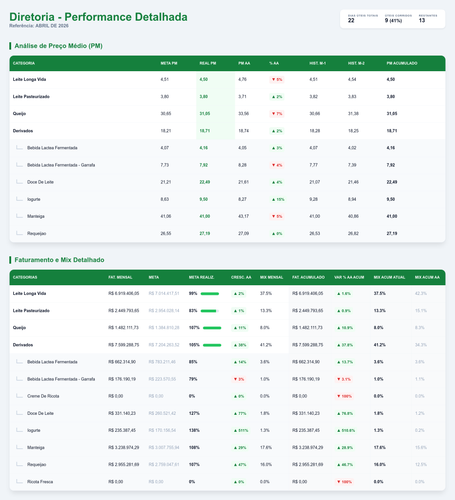This screenshot has width=455, height=500.
Task: Click Bebida Lactea Fermentada - Garrafa in Faturamento table
Action: (61, 379)
